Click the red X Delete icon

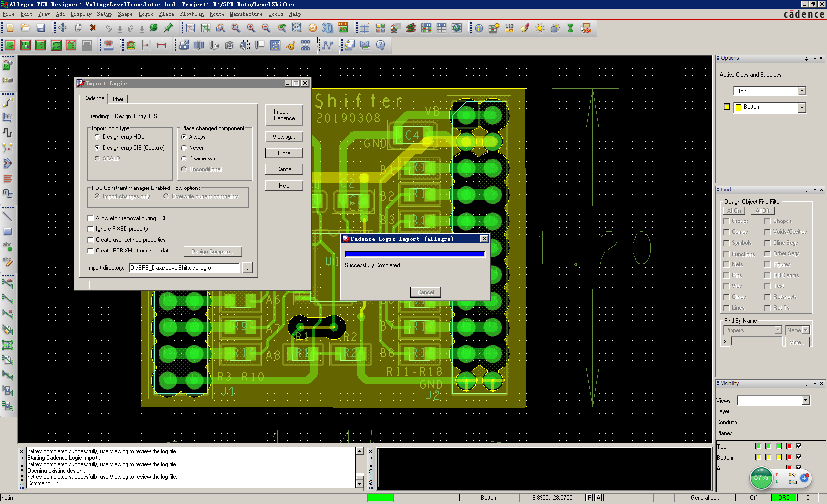click(93, 28)
